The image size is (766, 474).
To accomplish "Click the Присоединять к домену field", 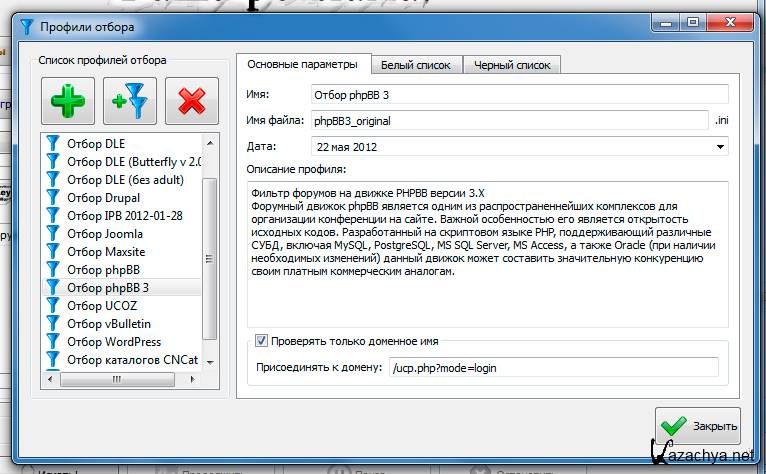I will coord(552,367).
